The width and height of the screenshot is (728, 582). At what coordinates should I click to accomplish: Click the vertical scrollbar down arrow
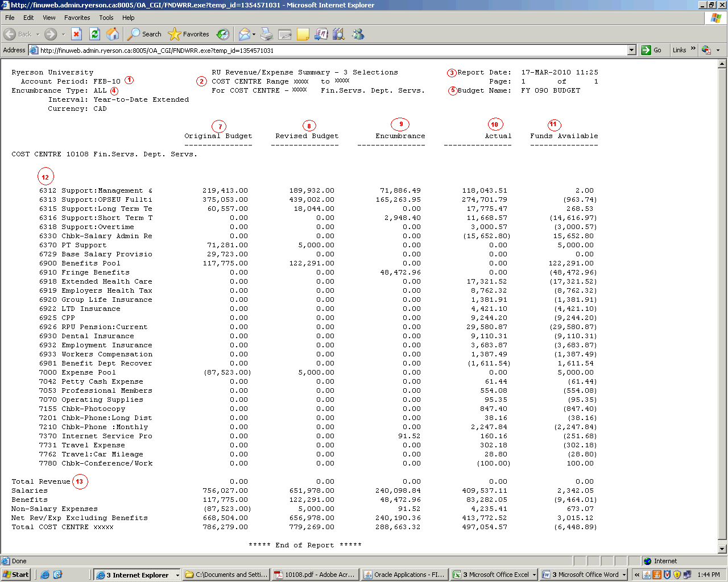(x=722, y=549)
